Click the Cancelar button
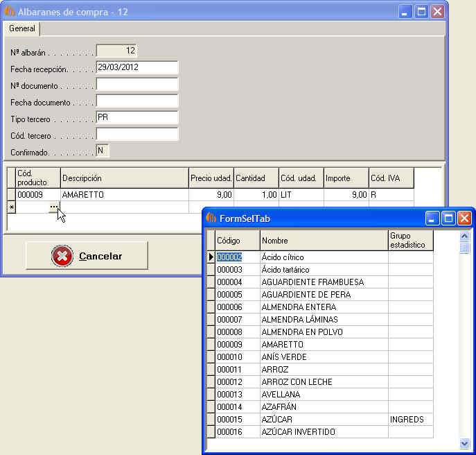 [x=87, y=256]
